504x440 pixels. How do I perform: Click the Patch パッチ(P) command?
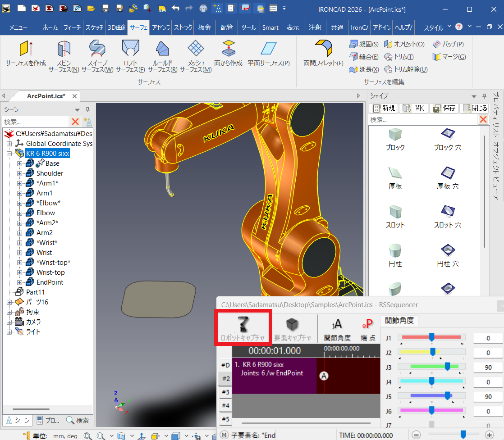click(x=448, y=44)
